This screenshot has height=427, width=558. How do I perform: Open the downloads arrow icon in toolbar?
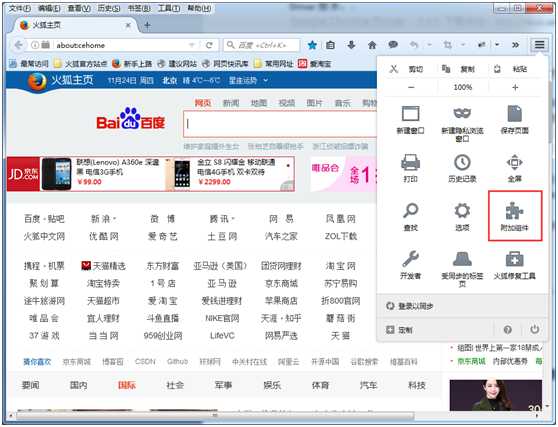[351, 45]
